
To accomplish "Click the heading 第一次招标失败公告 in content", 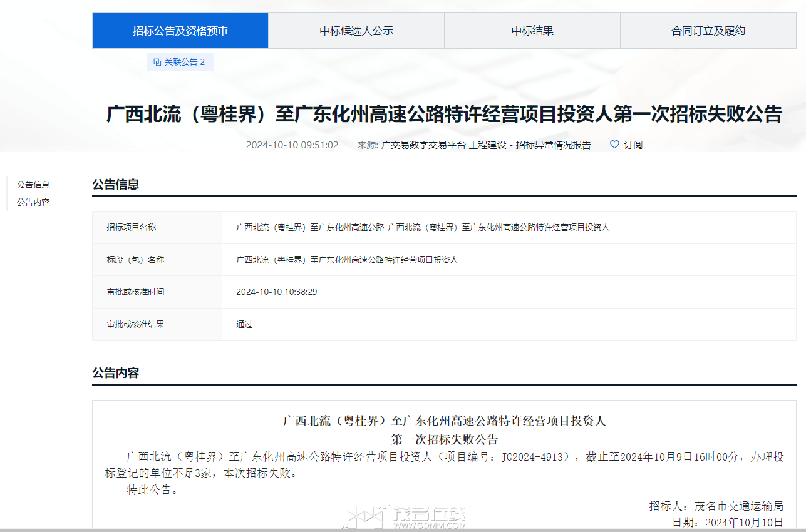I will click(x=444, y=439).
